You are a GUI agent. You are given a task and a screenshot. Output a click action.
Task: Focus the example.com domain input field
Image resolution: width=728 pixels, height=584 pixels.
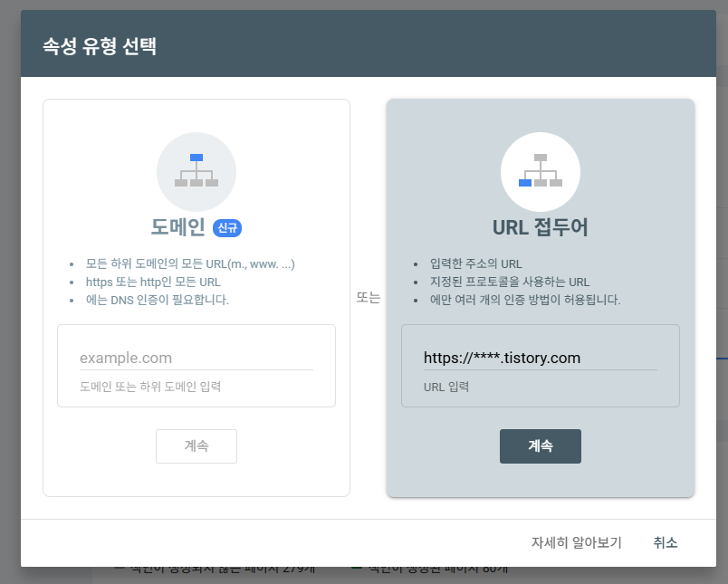[196, 358]
